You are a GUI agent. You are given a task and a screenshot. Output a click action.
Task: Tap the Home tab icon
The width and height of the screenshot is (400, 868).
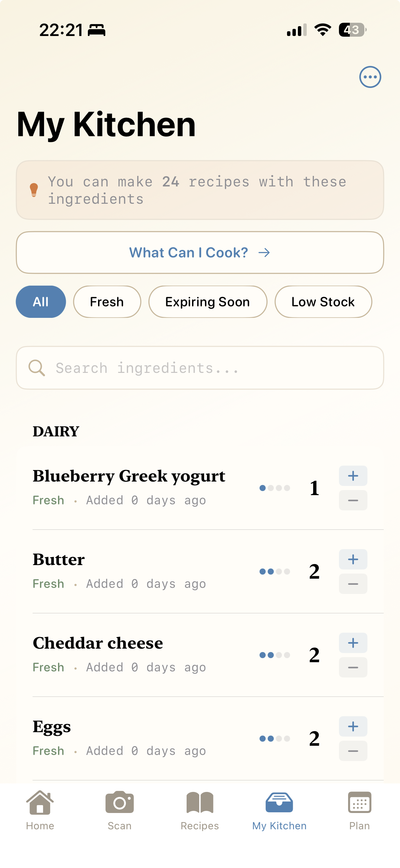[40, 803]
